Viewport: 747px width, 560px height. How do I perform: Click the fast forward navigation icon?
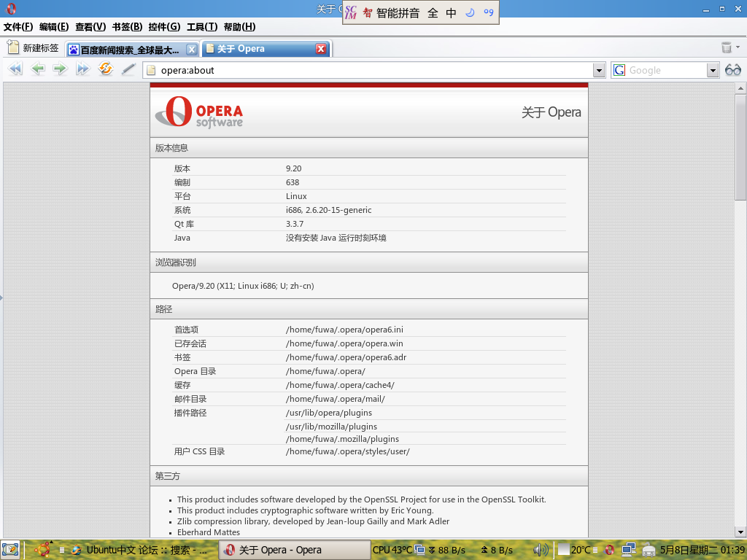pyautogui.click(x=82, y=69)
